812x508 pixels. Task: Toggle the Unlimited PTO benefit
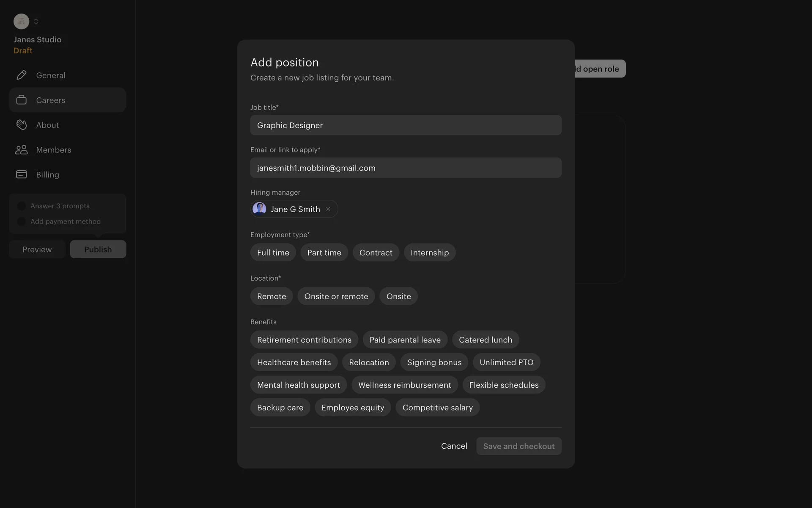point(506,362)
